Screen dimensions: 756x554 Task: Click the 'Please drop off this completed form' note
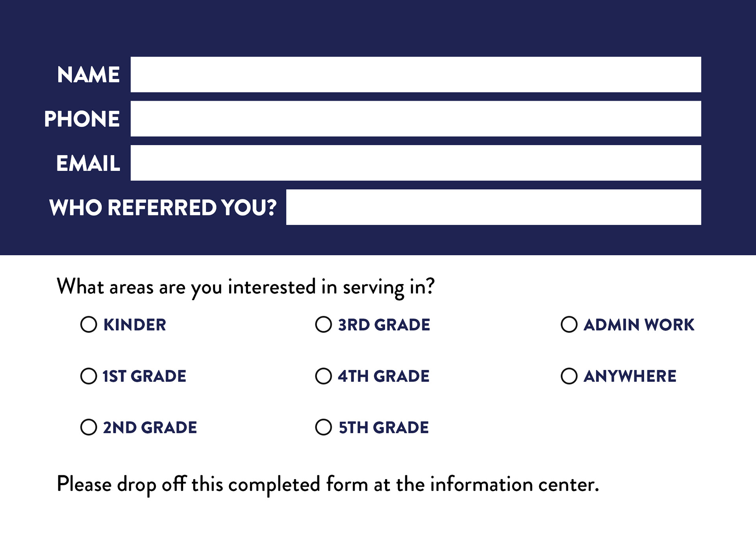[x=328, y=485]
